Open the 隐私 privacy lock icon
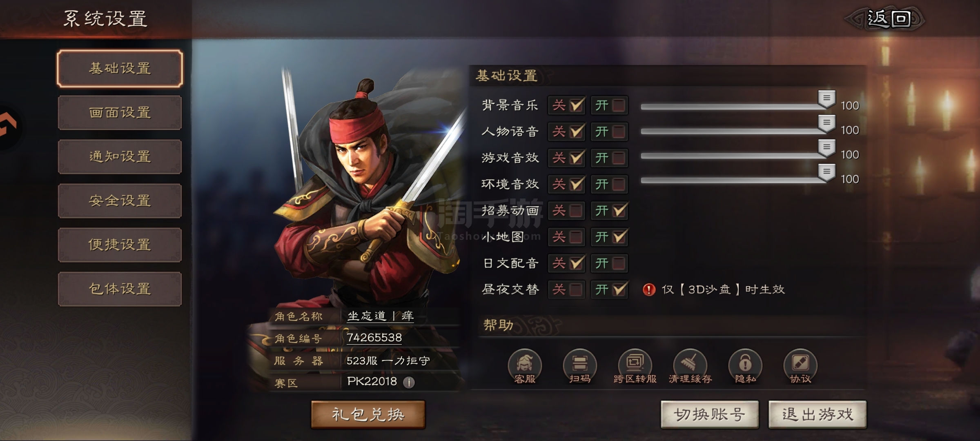The height and width of the screenshot is (441, 980). [x=745, y=366]
